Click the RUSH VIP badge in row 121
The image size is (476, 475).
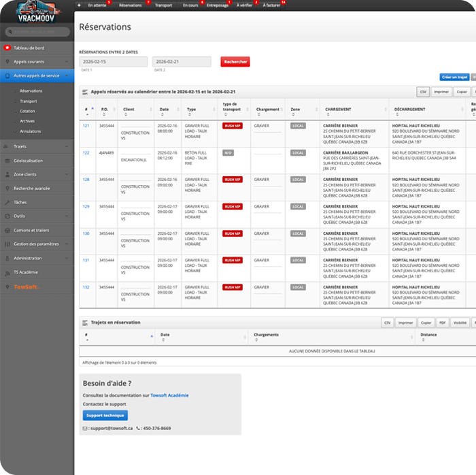pos(233,126)
